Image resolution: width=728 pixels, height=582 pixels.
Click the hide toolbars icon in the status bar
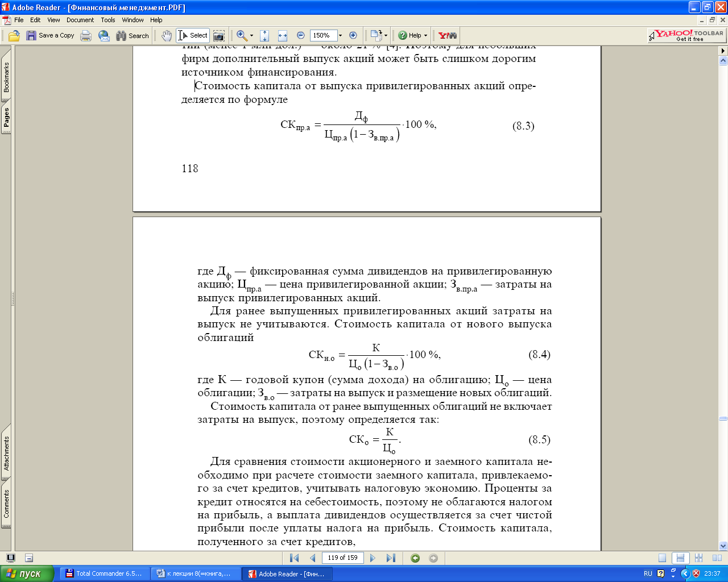[x=29, y=558]
